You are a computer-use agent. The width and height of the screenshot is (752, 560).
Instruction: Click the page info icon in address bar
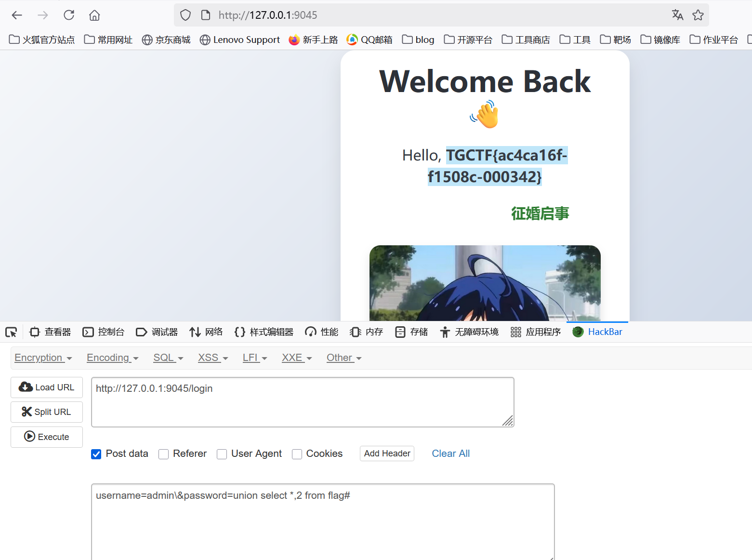coord(206,15)
